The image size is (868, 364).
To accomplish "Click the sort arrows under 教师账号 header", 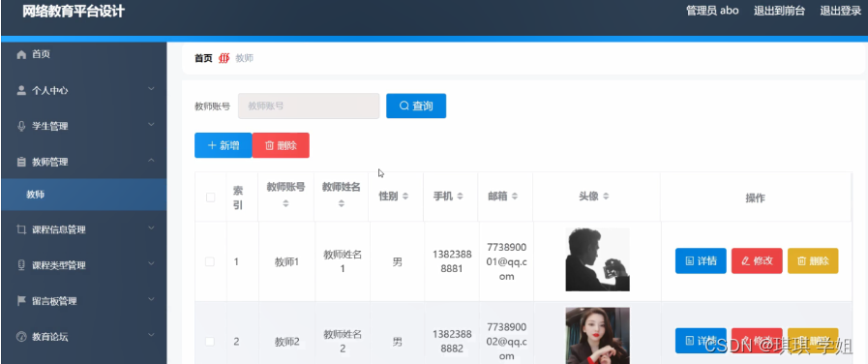I will (285, 203).
